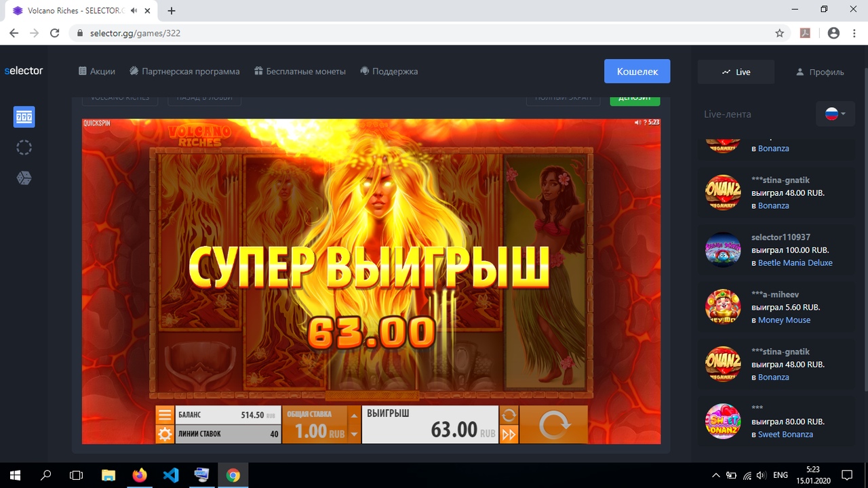The width and height of the screenshot is (868, 488).
Task: Click the Chrome taskbar icon
Action: tap(233, 475)
